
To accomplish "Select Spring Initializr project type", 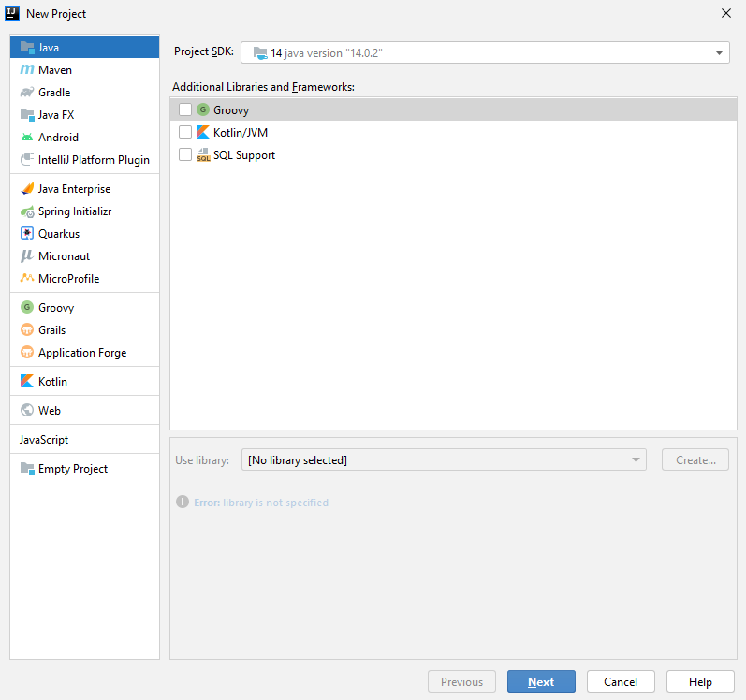I will point(84,211).
